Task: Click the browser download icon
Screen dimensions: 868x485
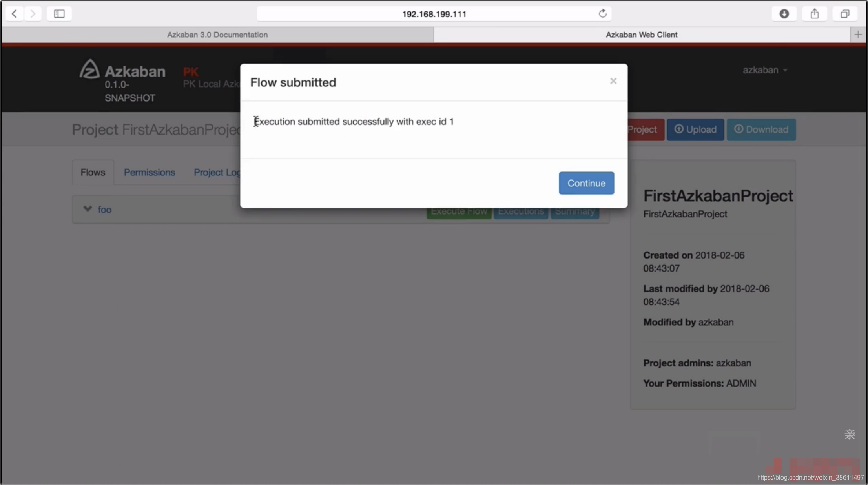Action: point(784,13)
